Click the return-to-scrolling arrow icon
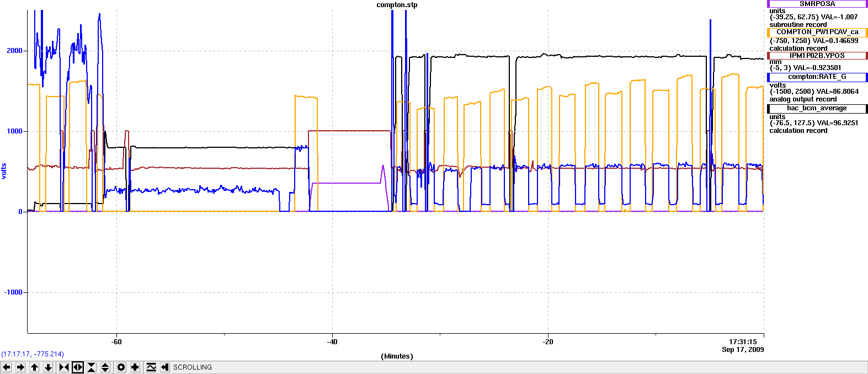This screenshot has height=374, width=868. point(164,367)
